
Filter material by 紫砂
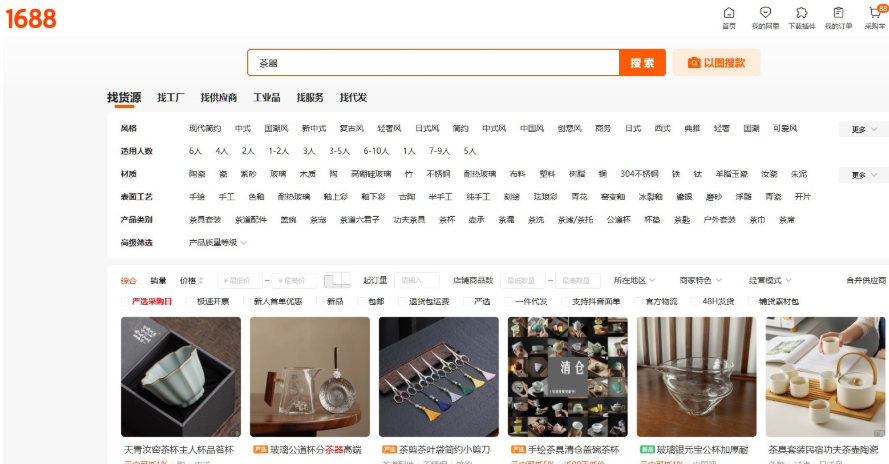pos(248,174)
